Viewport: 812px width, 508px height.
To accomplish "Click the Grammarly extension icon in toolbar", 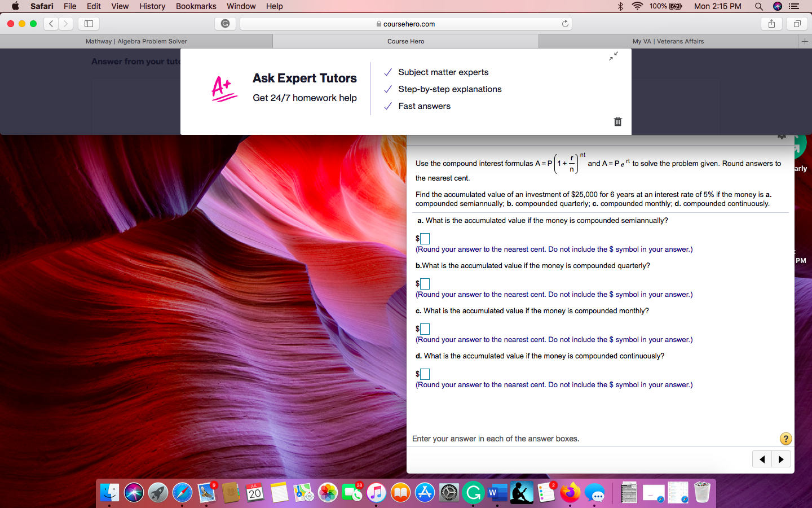I will click(225, 24).
